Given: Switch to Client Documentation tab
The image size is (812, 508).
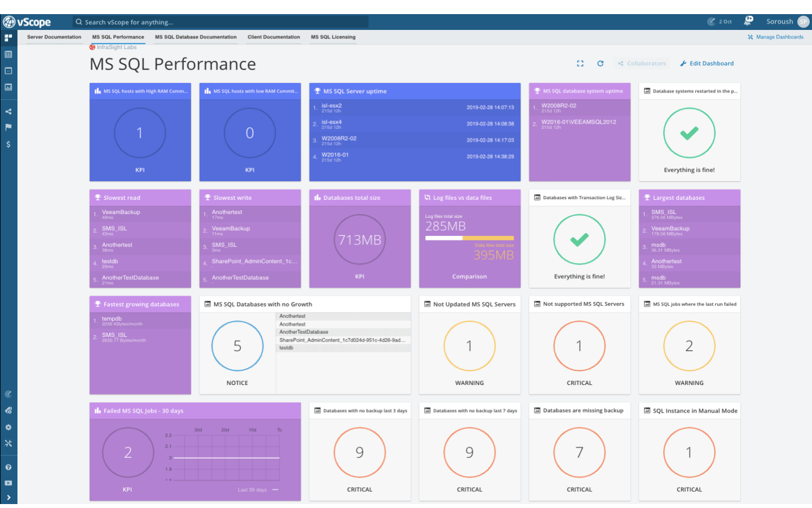Looking at the screenshot, I should click(x=273, y=37).
